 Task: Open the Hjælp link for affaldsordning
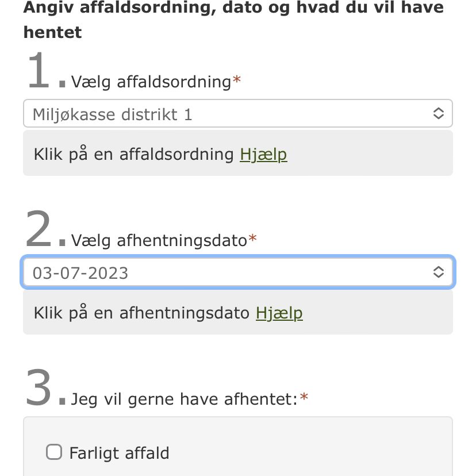click(263, 154)
